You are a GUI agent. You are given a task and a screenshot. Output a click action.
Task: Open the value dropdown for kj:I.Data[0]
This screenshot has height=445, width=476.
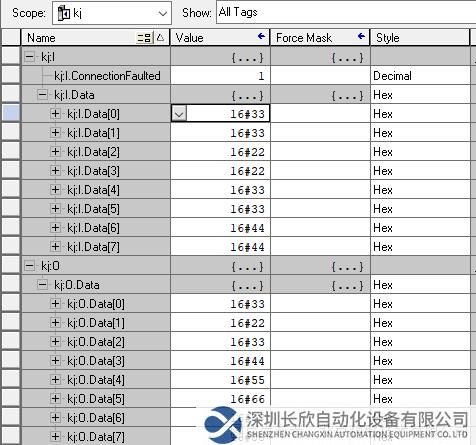179,114
